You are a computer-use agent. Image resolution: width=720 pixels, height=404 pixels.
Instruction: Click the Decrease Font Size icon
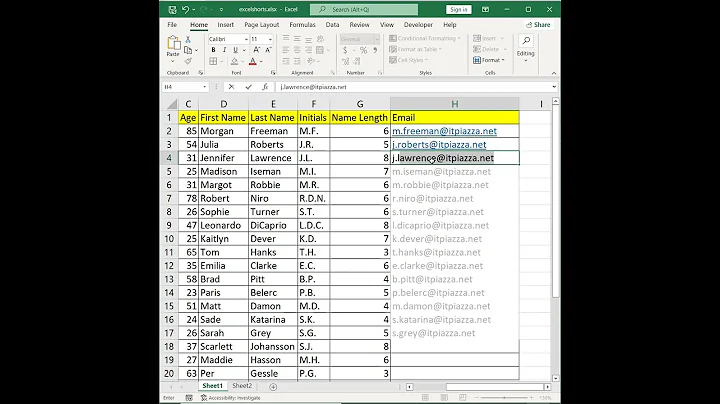268,50
